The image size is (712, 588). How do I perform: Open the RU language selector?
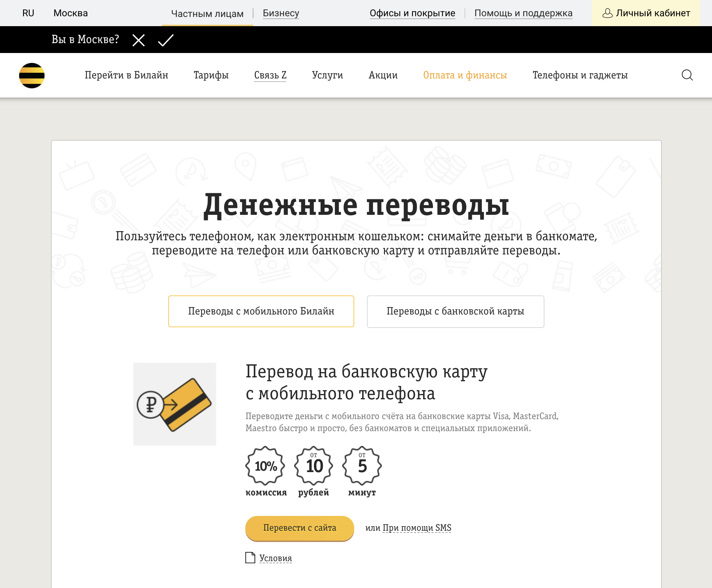tap(29, 13)
